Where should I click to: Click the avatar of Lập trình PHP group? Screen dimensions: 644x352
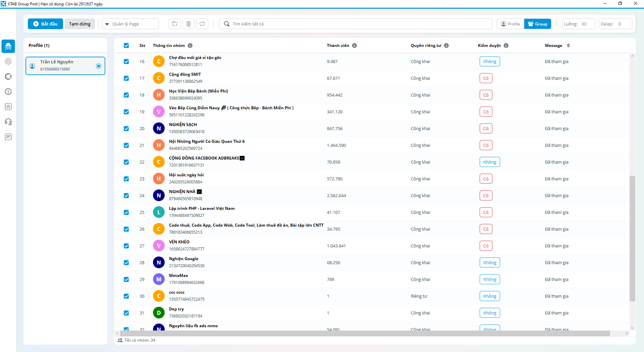[159, 212]
